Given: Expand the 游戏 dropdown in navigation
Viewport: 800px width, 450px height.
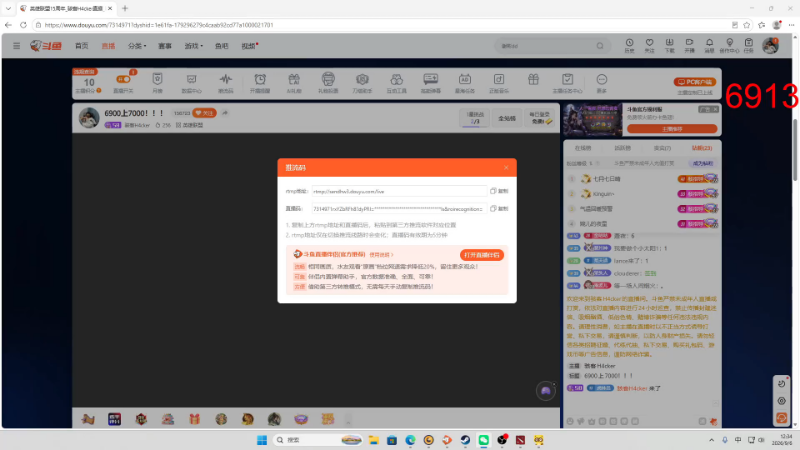Looking at the screenshot, I should (x=193, y=46).
